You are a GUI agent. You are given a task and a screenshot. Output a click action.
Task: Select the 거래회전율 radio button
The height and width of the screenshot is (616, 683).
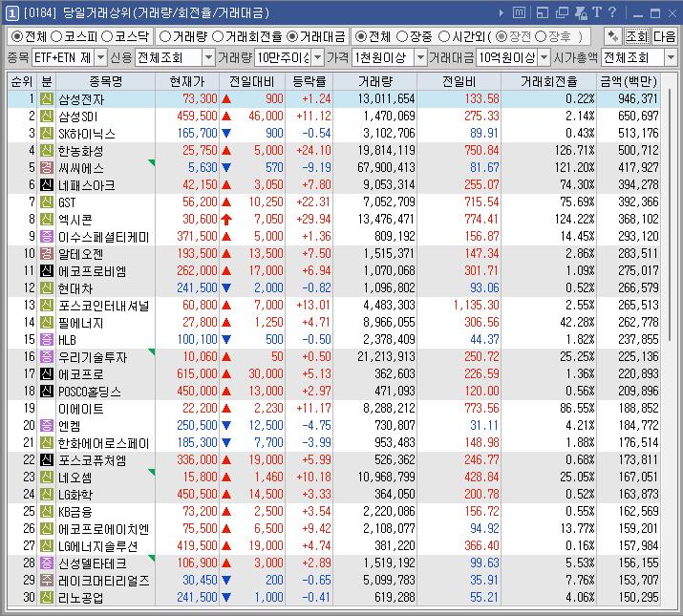(218, 36)
